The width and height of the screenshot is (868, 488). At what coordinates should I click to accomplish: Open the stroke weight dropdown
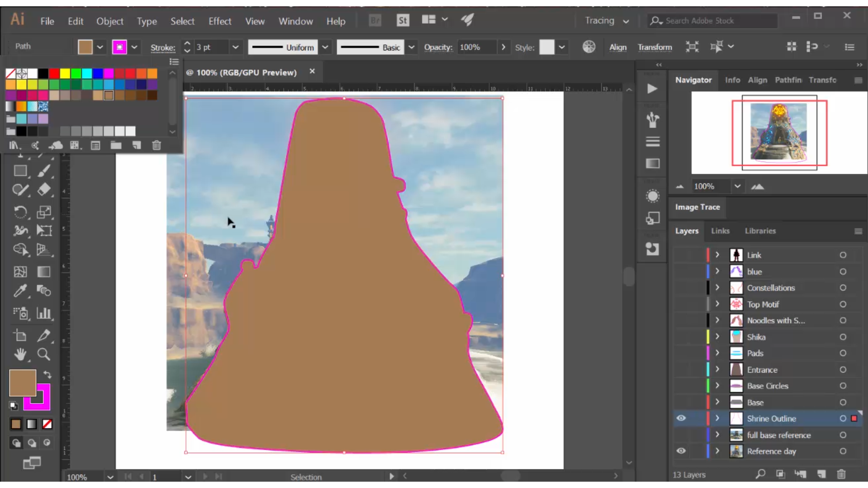235,47
